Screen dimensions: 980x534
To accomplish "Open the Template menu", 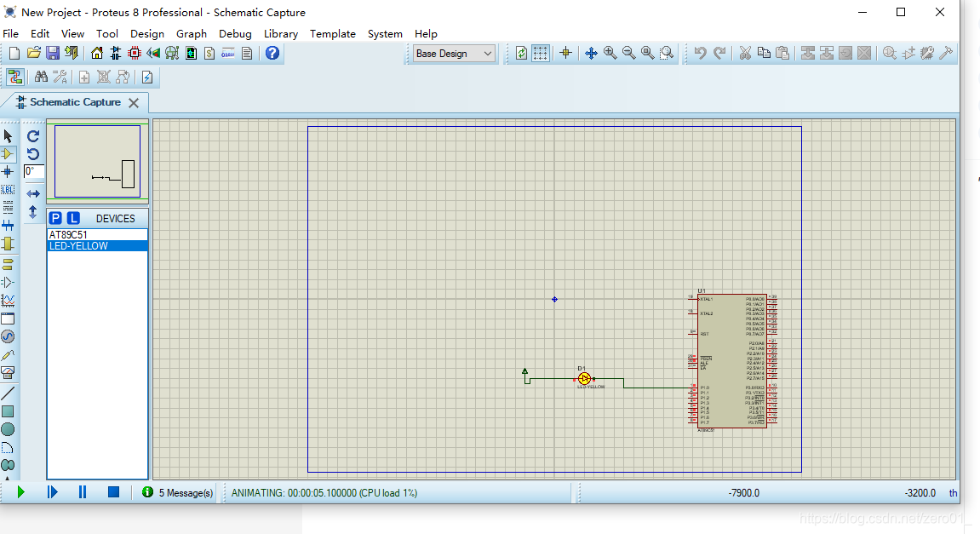I will [x=333, y=34].
